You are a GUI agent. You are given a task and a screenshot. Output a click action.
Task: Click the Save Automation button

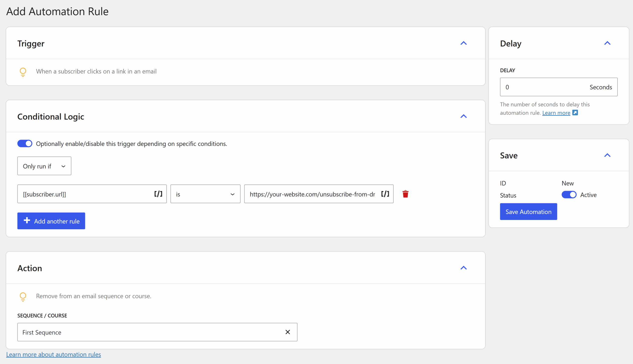(528, 212)
